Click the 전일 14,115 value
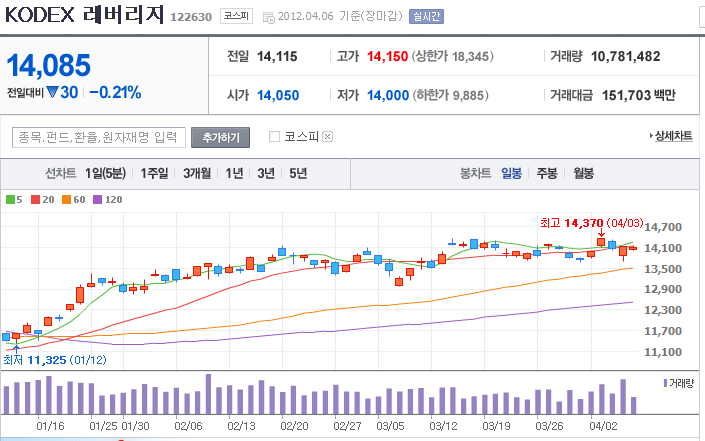This screenshot has width=705, height=441. click(277, 57)
